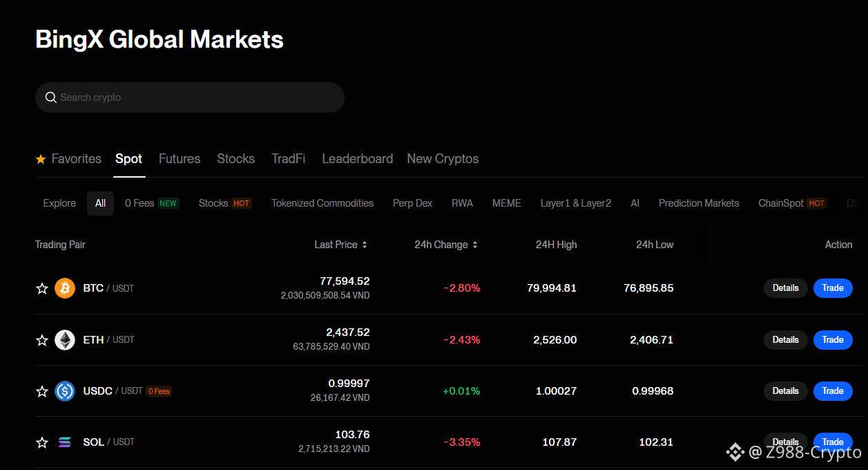Select the Stocks HOT filter
The image size is (868, 470).
(225, 203)
